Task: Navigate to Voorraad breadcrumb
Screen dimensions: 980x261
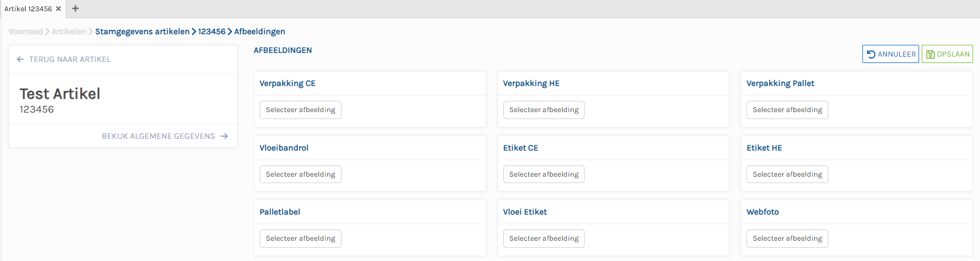Action: coord(26,31)
